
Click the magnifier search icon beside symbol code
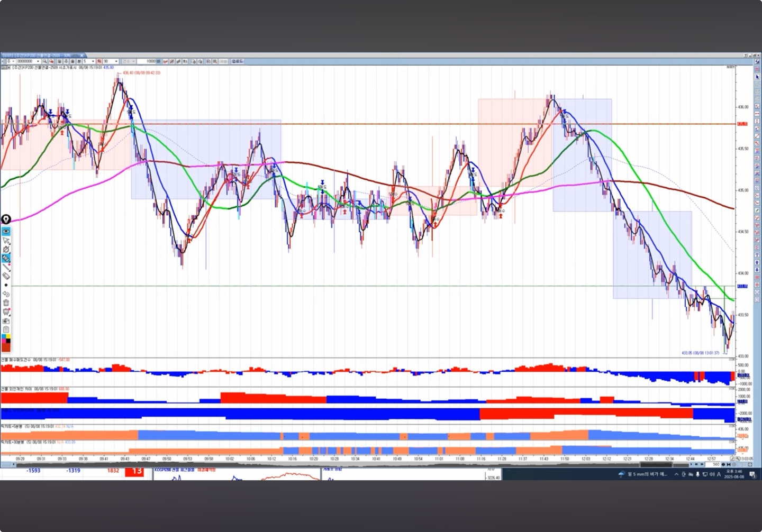(45, 61)
